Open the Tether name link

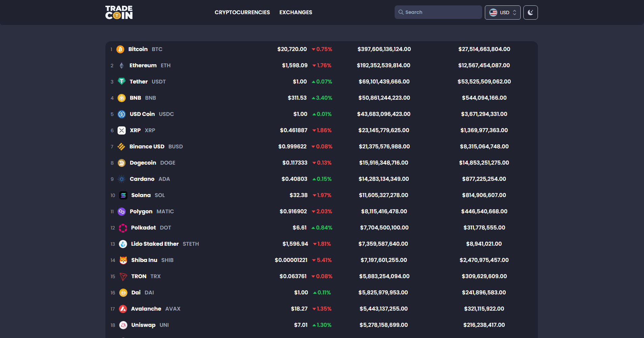coord(139,81)
